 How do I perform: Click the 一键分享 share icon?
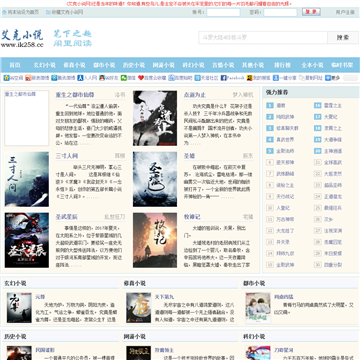[x=276, y=78]
